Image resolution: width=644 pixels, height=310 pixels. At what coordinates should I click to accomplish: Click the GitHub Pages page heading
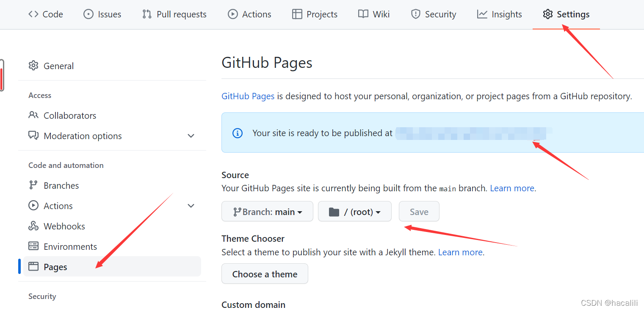click(267, 63)
